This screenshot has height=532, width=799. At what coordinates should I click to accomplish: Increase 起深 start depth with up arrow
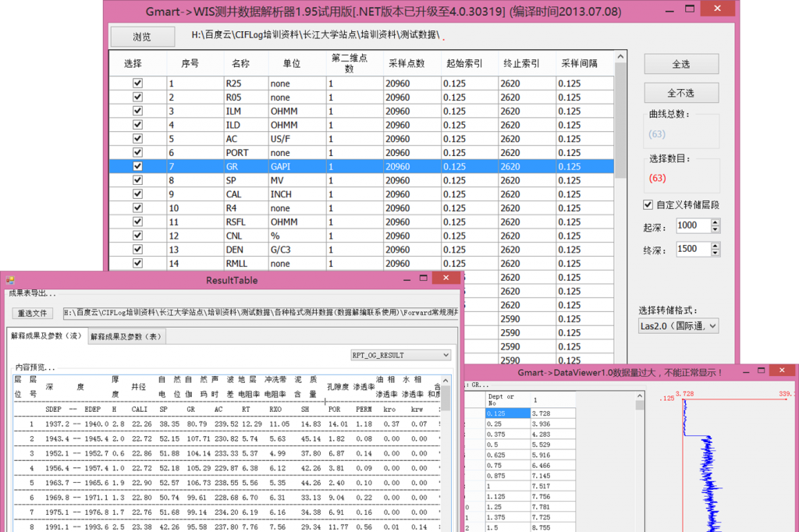pyautogui.click(x=716, y=222)
